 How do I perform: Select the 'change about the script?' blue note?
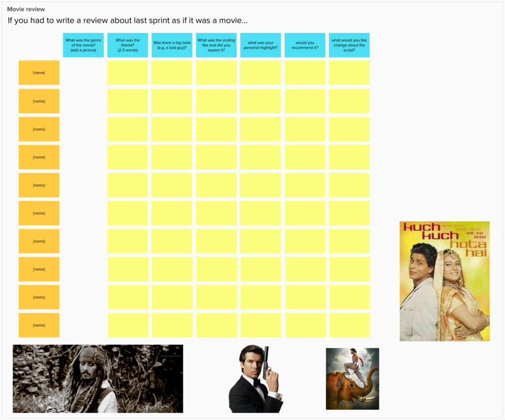[349, 45]
